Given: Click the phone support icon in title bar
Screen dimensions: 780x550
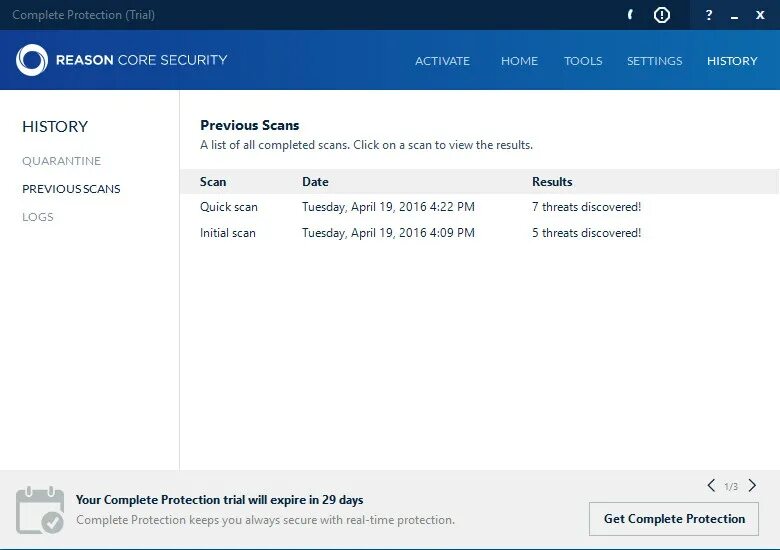Looking at the screenshot, I should [630, 15].
